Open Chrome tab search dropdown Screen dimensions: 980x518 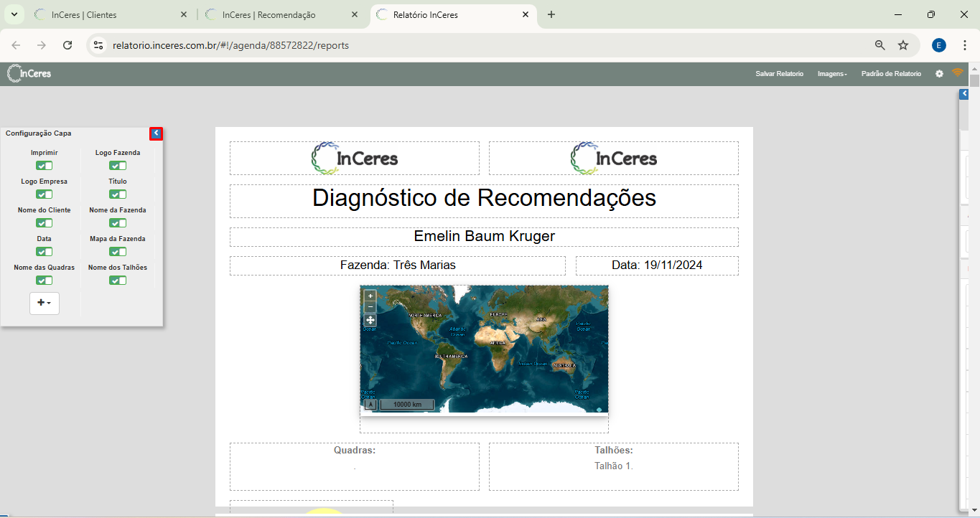point(14,14)
